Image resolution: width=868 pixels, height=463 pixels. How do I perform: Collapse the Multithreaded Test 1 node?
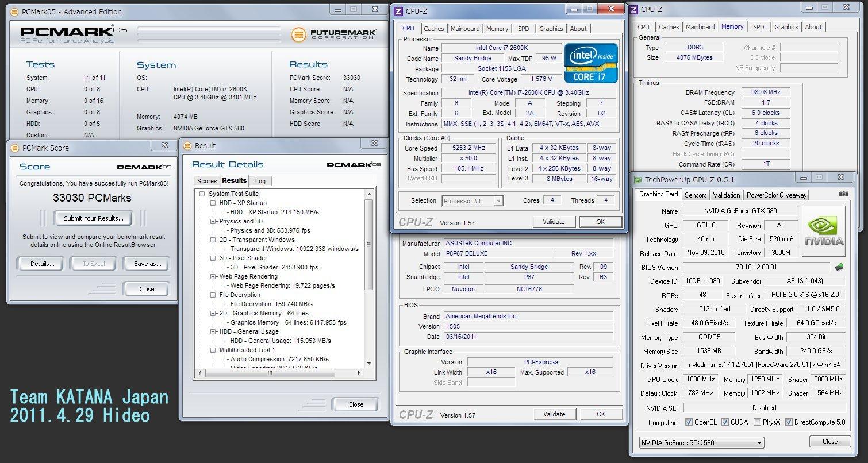[213, 350]
